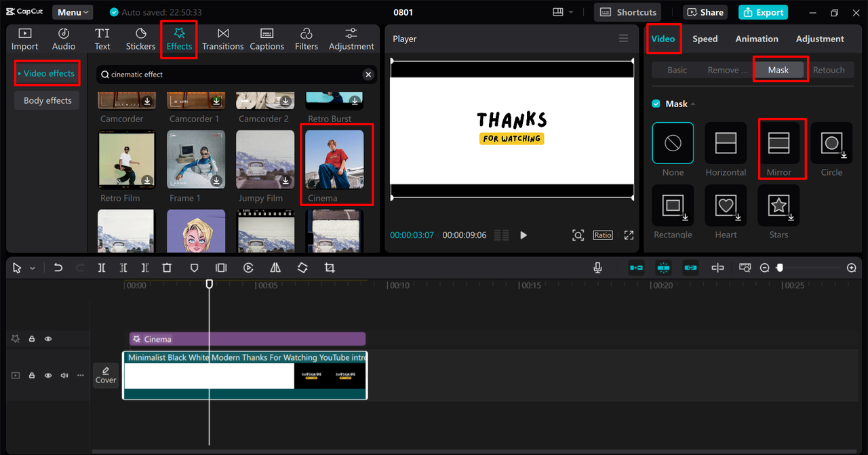
Task: Select Body effects category
Action: [x=47, y=100]
